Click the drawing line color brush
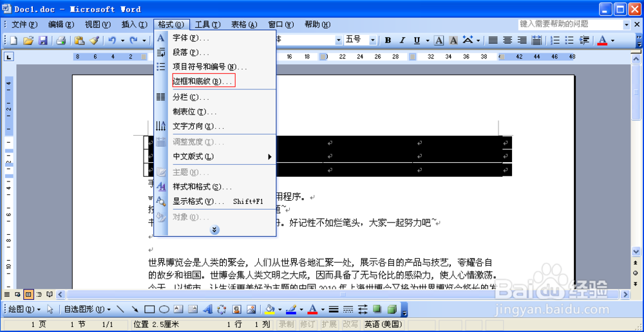The width and height of the screenshot is (644, 332). click(291, 309)
